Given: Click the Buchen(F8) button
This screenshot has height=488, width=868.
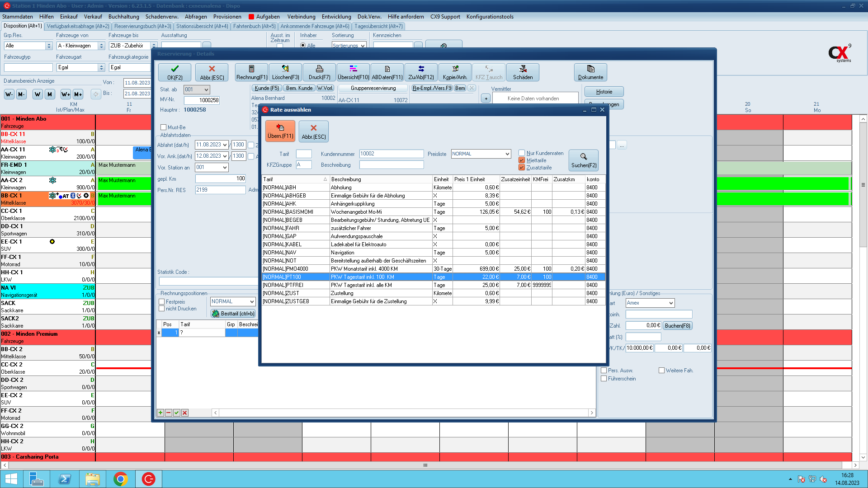Looking at the screenshot, I should coord(677,326).
